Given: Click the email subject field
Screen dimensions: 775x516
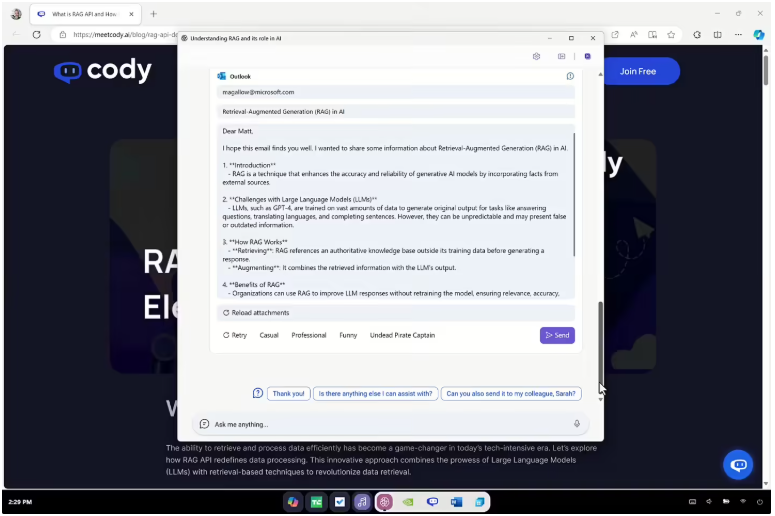Looking at the screenshot, I should click(395, 112).
